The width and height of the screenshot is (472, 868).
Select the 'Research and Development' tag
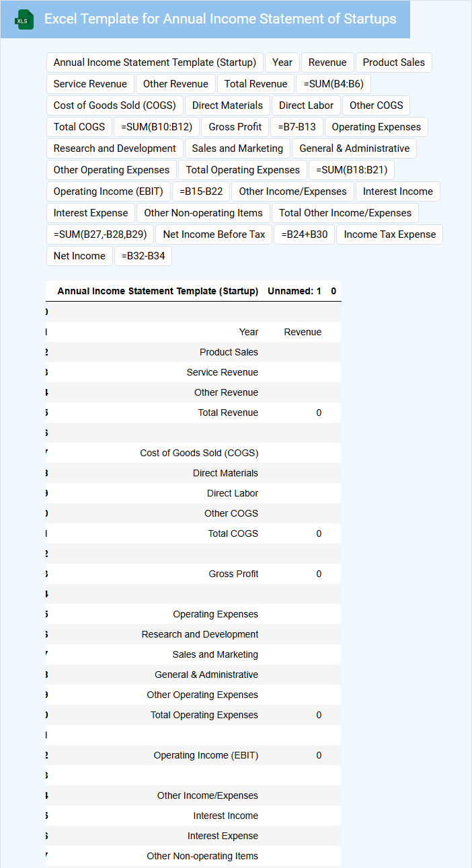pyautogui.click(x=115, y=148)
